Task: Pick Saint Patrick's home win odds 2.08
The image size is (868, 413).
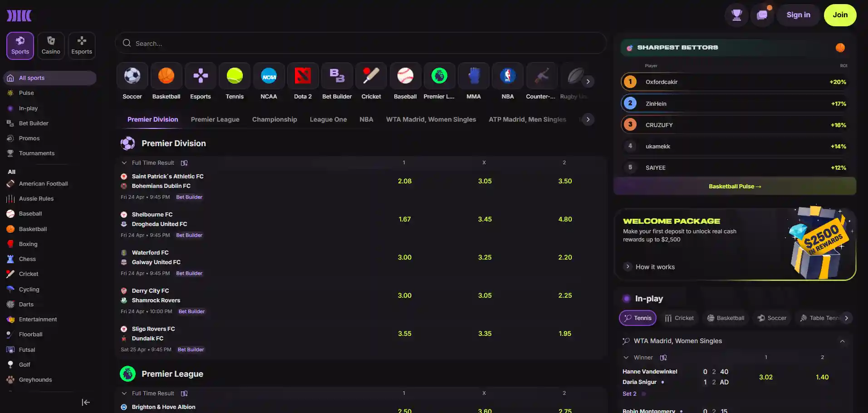Action: coord(405,181)
